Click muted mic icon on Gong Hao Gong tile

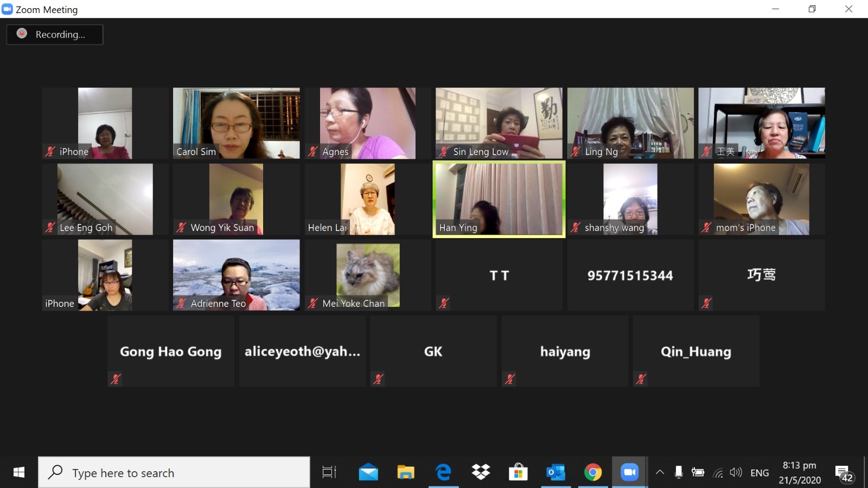[116, 380]
